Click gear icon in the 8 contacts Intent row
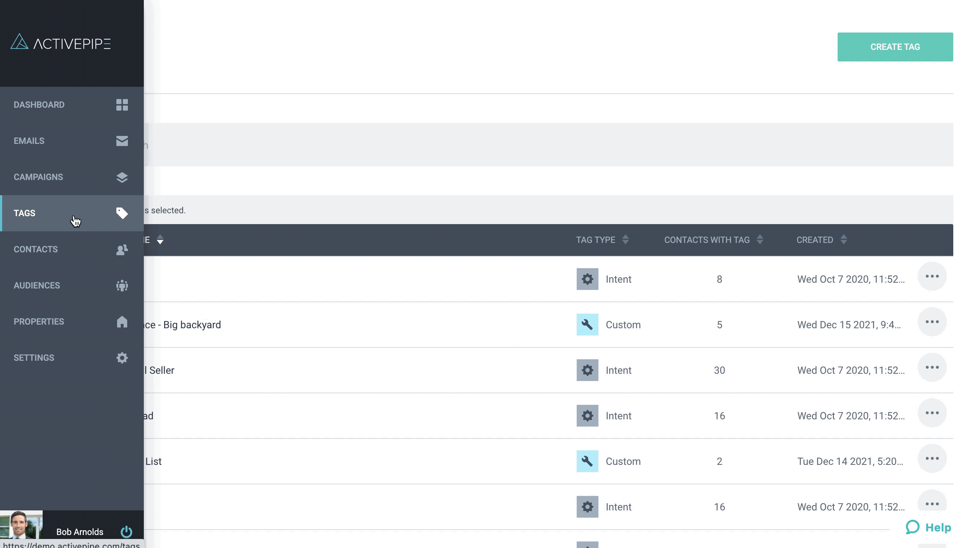This screenshot has width=980, height=548. 587,279
